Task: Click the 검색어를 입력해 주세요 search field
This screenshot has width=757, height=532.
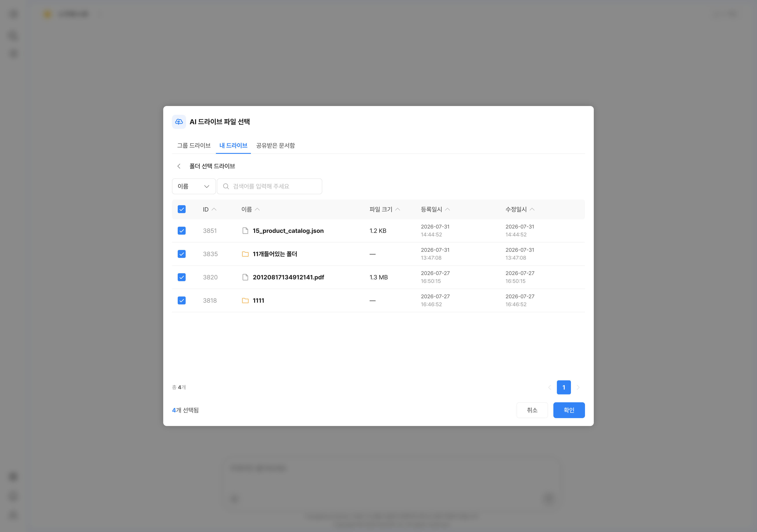Action: pos(269,187)
